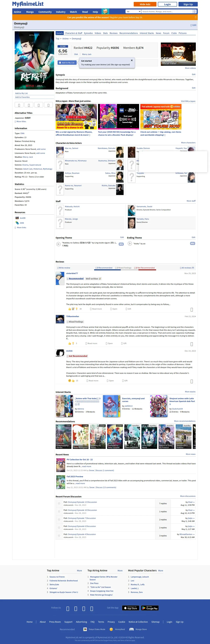Image resolution: width=210 pixels, height=644 pixels.
Task: Switch to the Episodes tab
Action: click(88, 33)
